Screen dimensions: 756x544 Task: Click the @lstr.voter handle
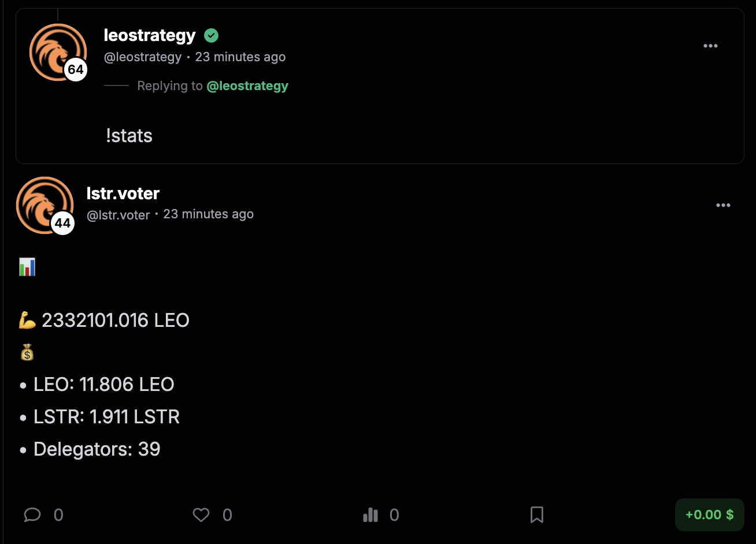click(x=118, y=215)
